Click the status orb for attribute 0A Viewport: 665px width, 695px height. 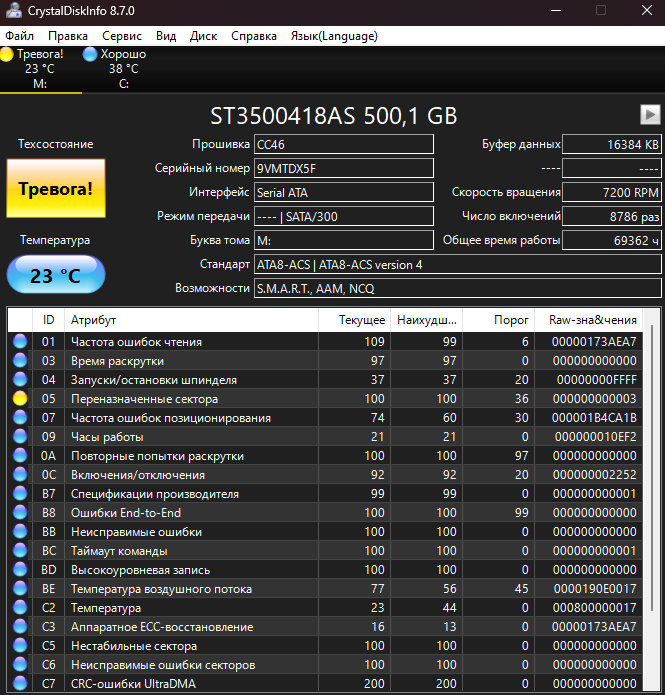(20, 455)
